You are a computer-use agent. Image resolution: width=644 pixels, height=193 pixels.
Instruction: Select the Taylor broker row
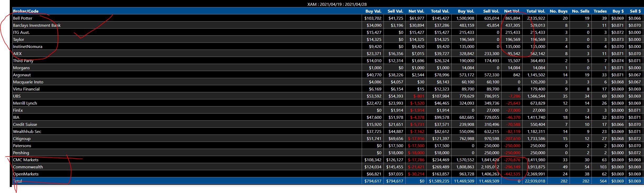327,39
